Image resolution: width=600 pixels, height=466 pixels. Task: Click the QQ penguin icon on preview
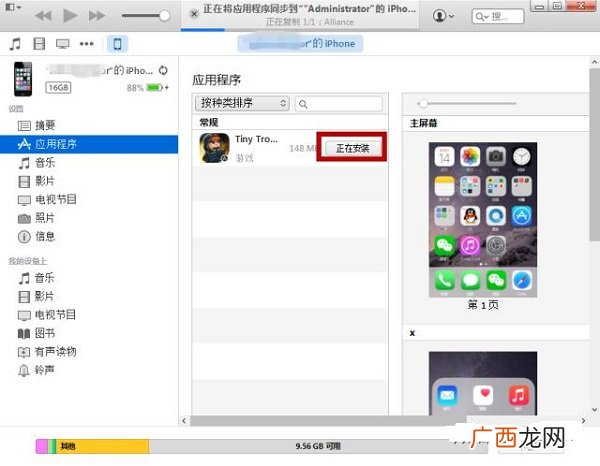[470, 216]
